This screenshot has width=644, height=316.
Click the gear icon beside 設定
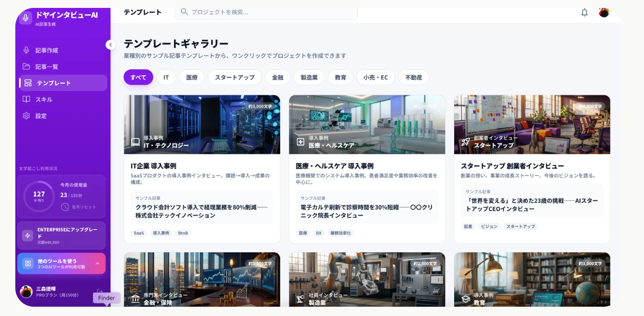pyautogui.click(x=26, y=116)
